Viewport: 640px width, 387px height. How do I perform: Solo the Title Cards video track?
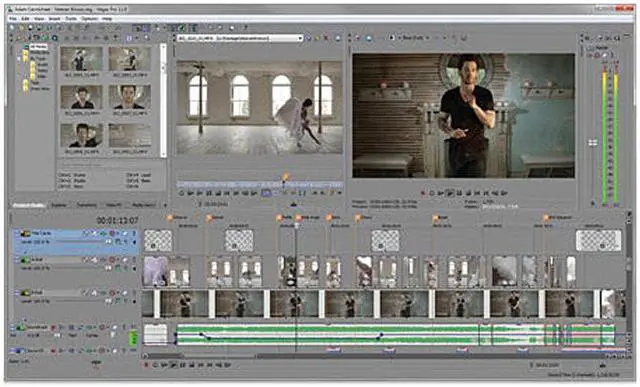(134, 234)
